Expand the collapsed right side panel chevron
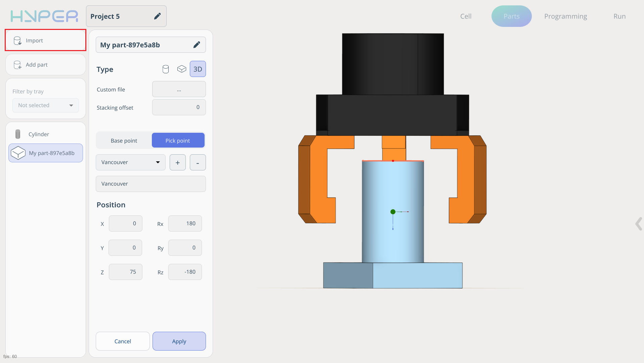Screen dimensions: 644x363 point(638,224)
